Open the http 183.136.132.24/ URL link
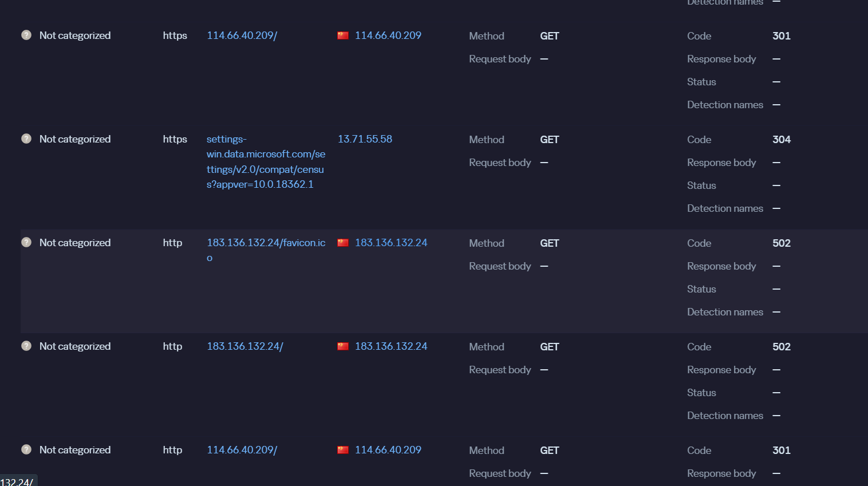 click(x=244, y=346)
